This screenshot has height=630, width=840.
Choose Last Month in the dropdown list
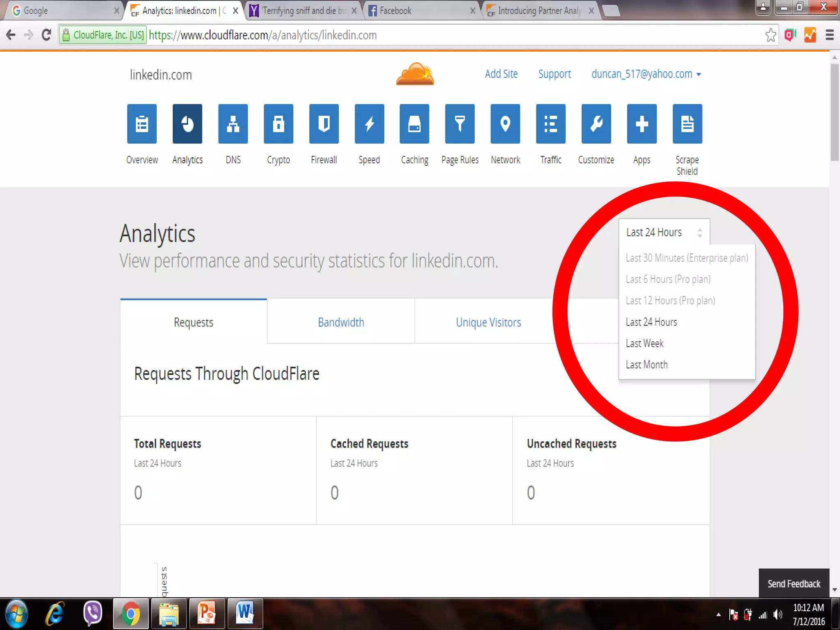pyautogui.click(x=646, y=365)
